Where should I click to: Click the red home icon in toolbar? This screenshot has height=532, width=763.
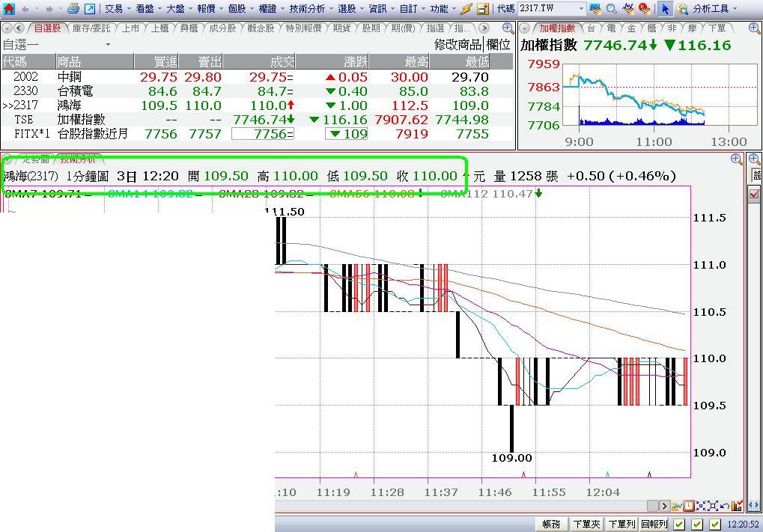(x=9, y=9)
